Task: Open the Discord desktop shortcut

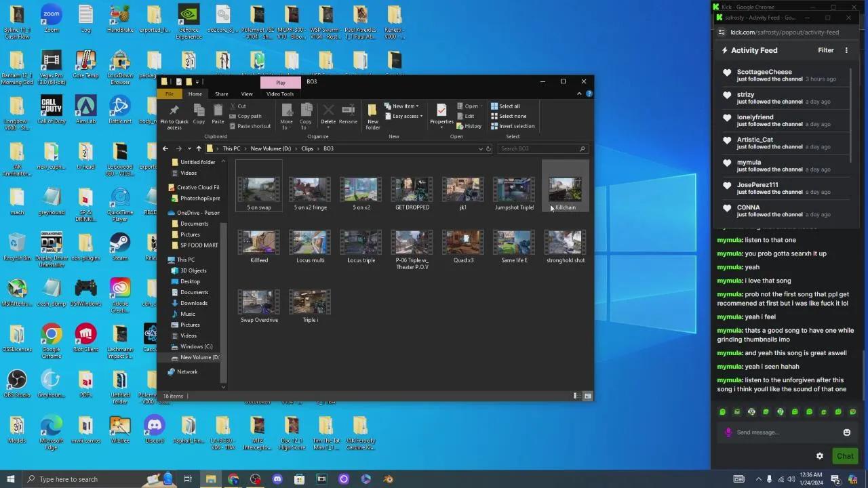Action: [154, 429]
